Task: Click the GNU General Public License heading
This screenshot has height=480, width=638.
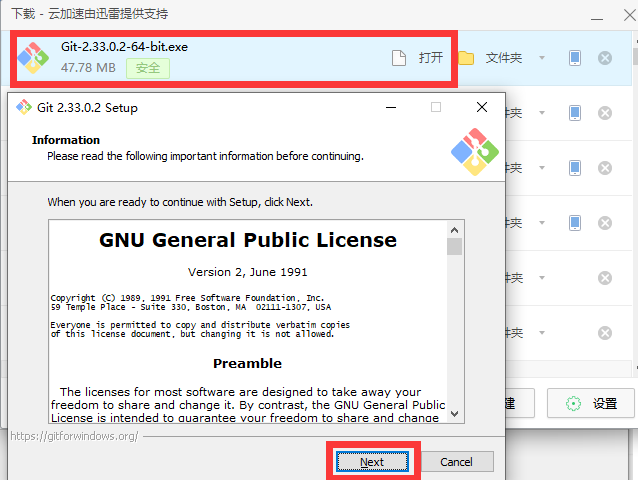Action: 248,240
